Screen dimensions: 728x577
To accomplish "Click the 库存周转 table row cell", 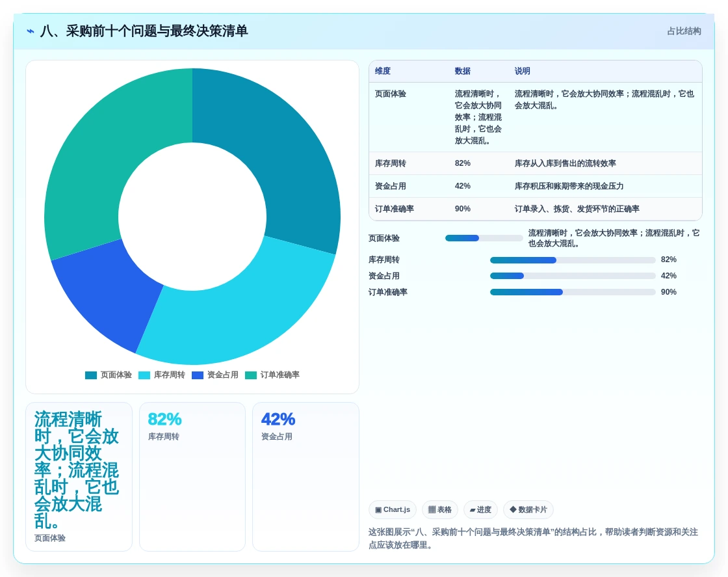I will tap(391, 163).
